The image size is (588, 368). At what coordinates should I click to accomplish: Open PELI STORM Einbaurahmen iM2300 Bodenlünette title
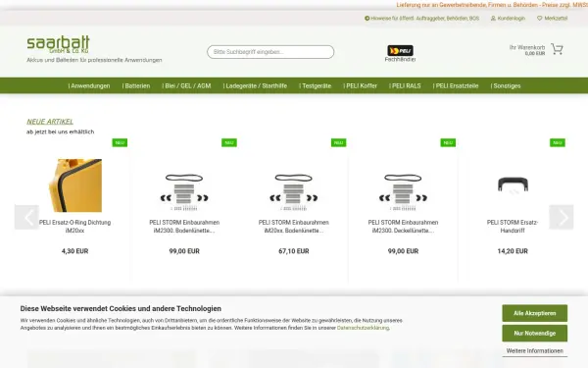(184, 227)
